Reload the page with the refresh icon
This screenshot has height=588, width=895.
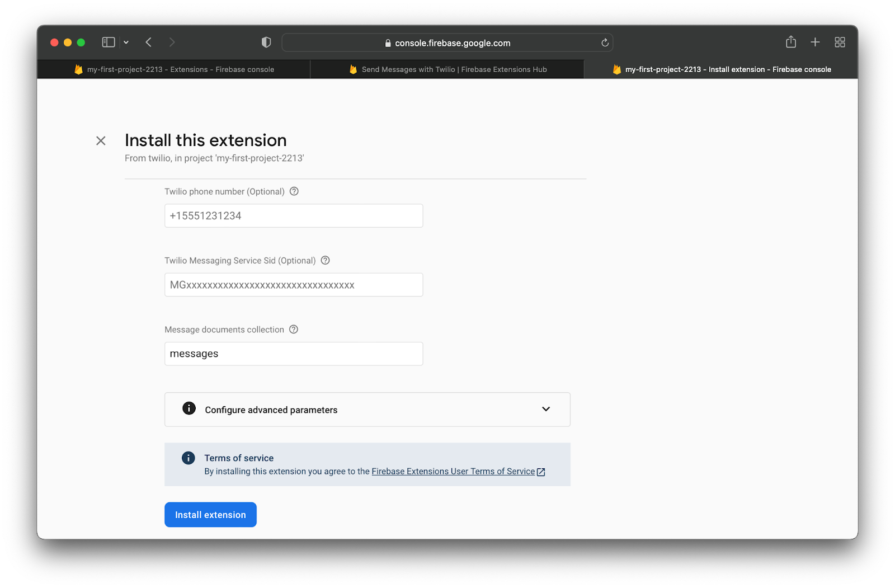pyautogui.click(x=605, y=43)
